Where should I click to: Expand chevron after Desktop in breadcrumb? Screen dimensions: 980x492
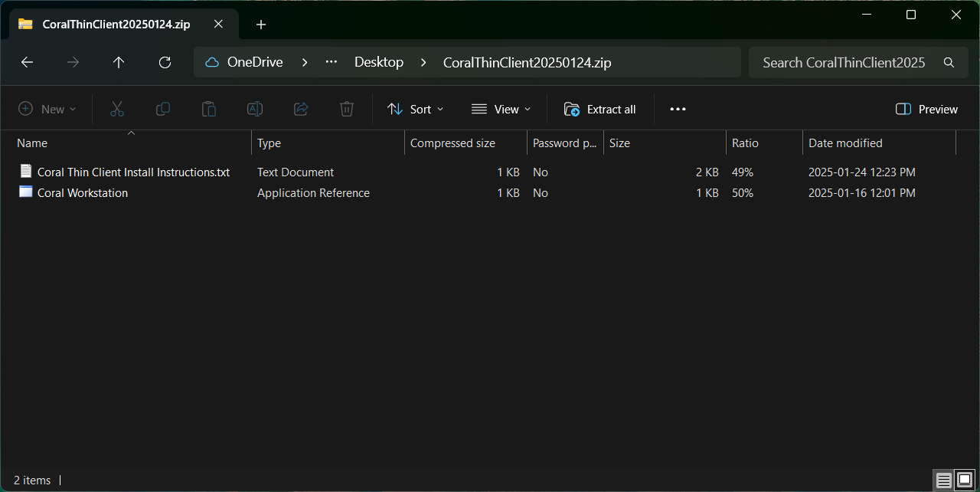[x=423, y=63]
